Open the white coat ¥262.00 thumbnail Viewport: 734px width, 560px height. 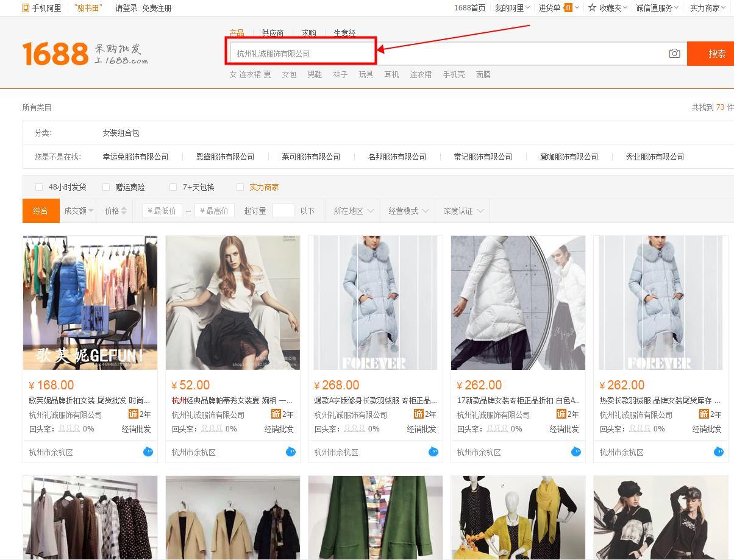pyautogui.click(x=518, y=303)
